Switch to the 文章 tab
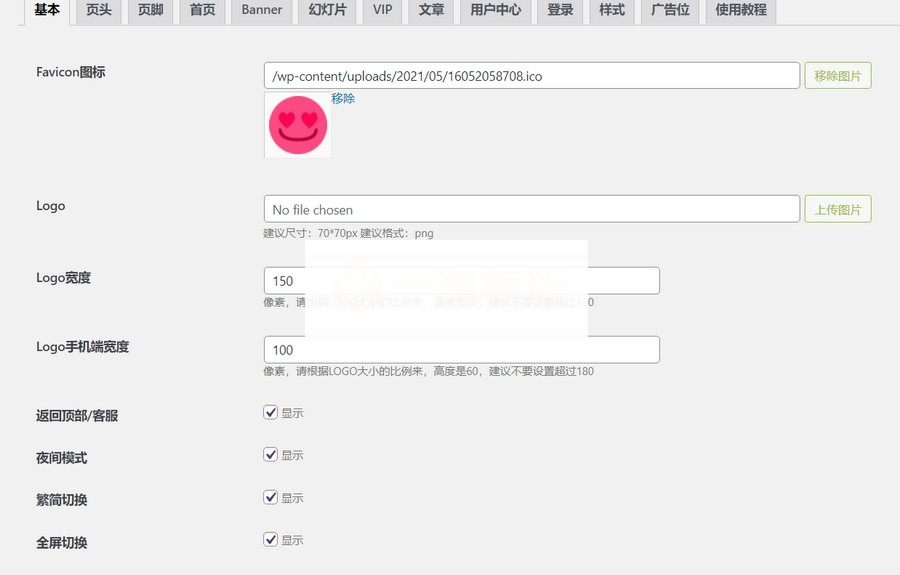This screenshot has width=900, height=575. pyautogui.click(x=432, y=11)
